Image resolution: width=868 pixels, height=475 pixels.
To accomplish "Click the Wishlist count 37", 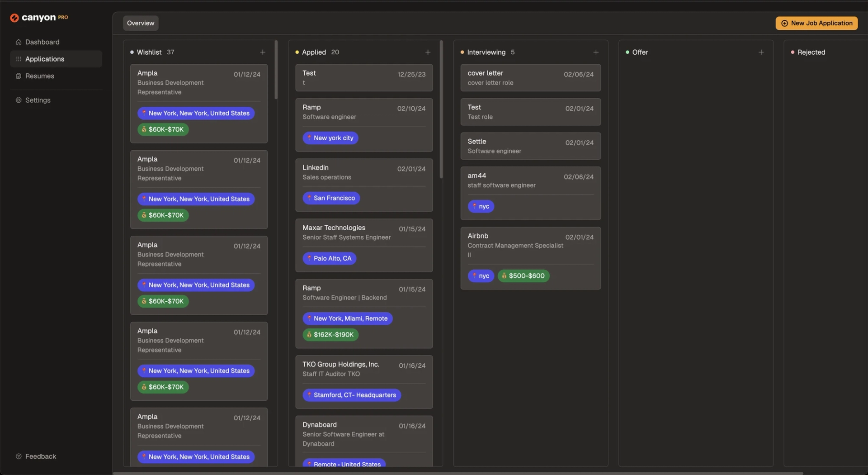I will (170, 52).
